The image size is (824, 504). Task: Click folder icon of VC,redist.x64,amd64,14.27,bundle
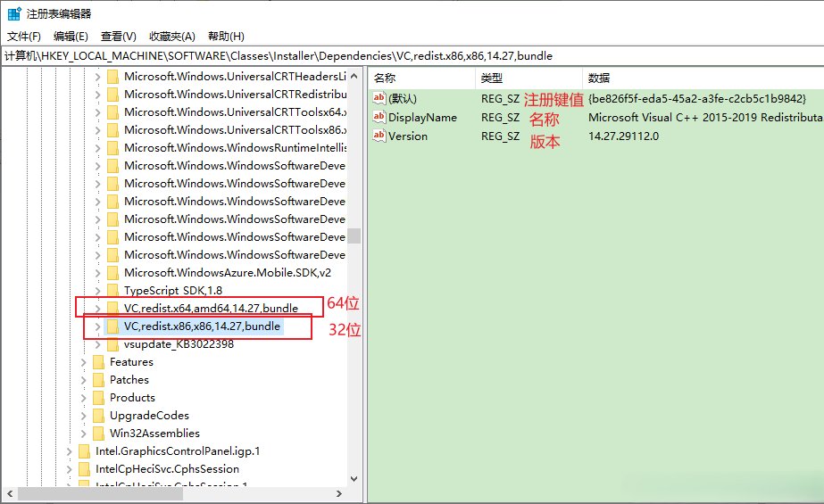click(112, 308)
